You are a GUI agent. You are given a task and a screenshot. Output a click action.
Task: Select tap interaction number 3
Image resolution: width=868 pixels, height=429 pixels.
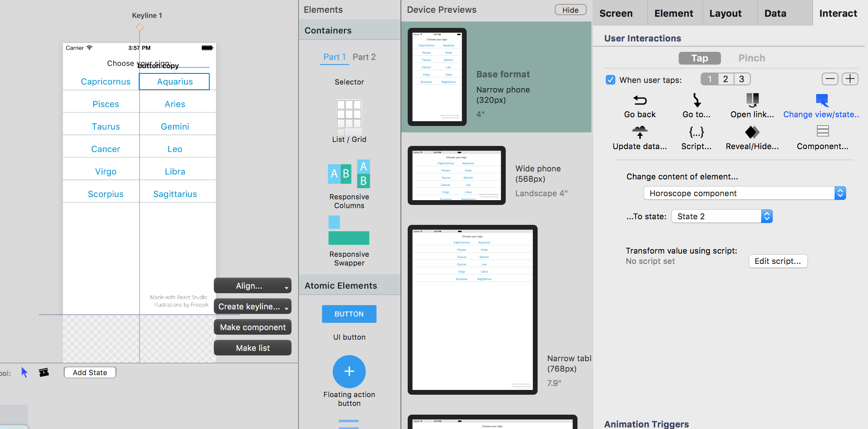(x=742, y=79)
